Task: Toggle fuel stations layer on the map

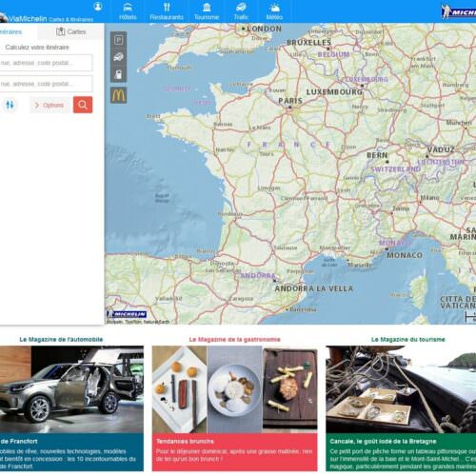Action: point(119,74)
